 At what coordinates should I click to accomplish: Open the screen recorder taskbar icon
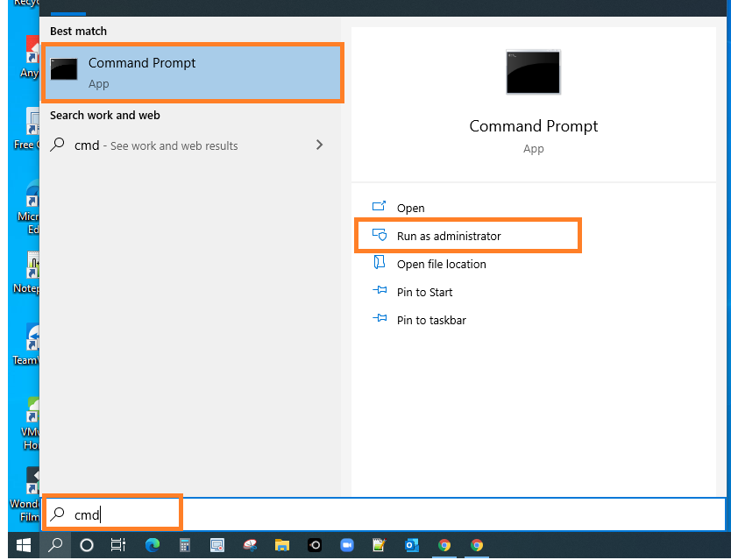point(217,544)
